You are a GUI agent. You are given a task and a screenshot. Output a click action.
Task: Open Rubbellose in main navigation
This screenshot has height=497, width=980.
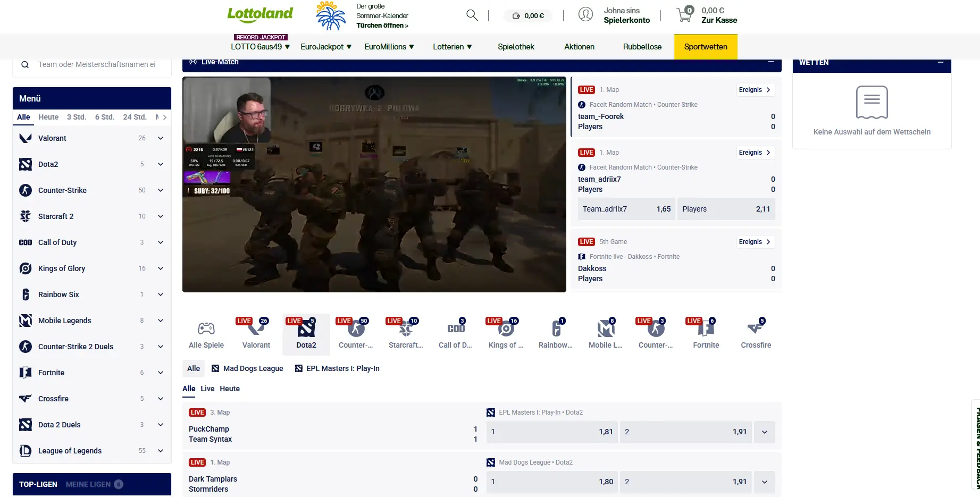click(642, 47)
